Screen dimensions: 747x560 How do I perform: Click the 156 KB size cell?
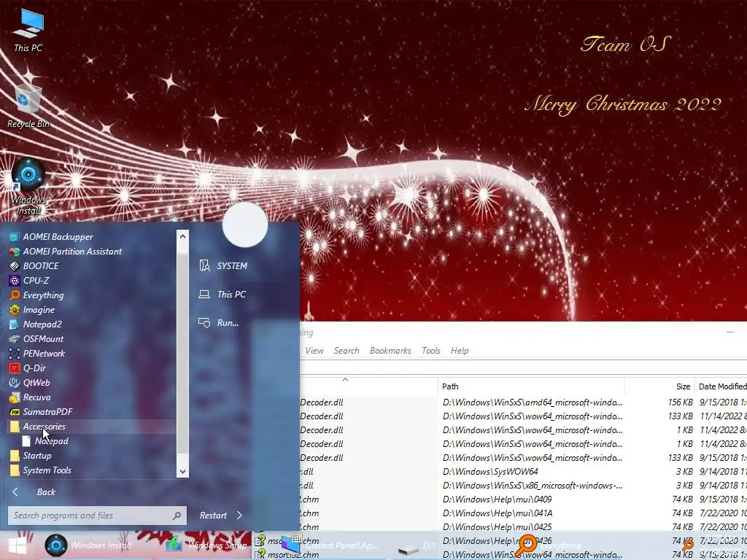pos(681,402)
